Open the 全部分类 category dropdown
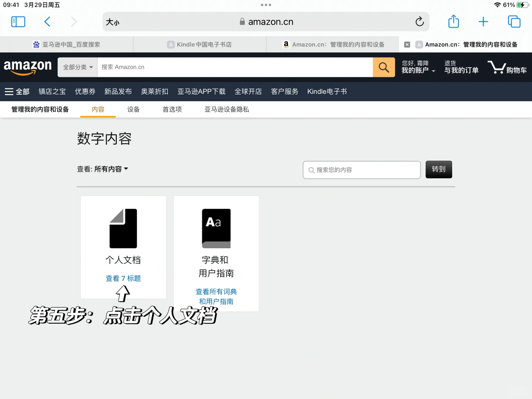 [x=78, y=67]
